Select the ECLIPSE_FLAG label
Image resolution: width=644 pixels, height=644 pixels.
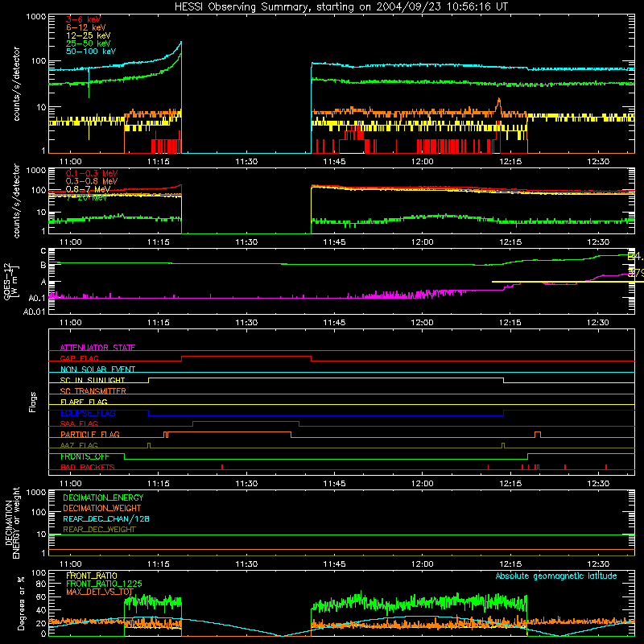click(x=88, y=413)
